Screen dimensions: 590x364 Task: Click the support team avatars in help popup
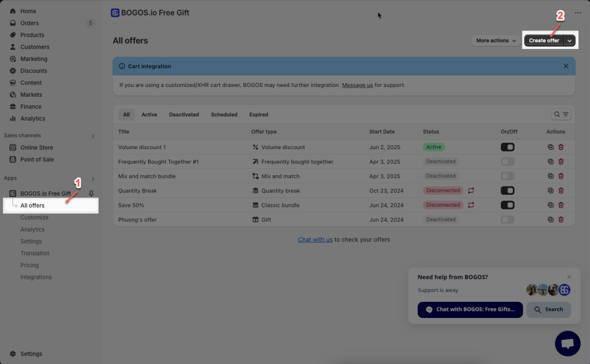[549, 290]
